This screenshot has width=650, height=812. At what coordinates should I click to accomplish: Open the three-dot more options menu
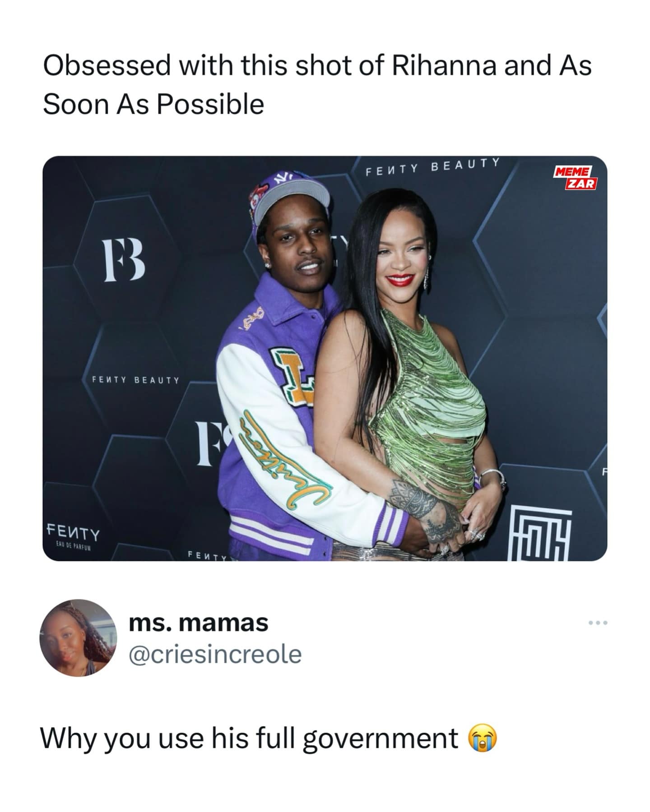tap(599, 623)
